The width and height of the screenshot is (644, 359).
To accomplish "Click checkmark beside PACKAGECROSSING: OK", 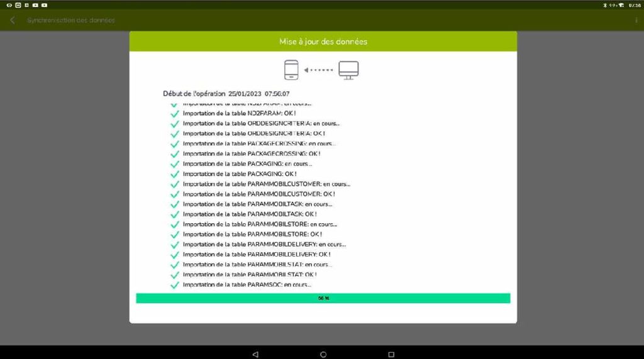I will [x=175, y=154].
